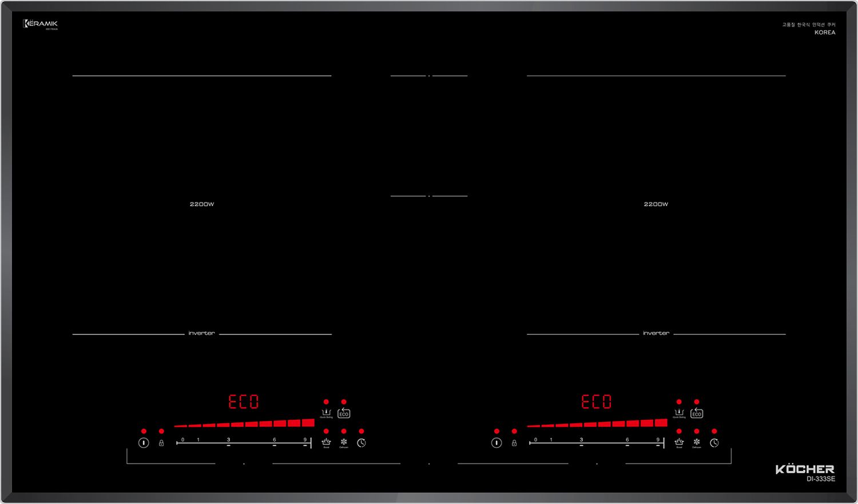Tap the right zone Quick Boiling icon
Image resolution: width=858 pixels, height=504 pixels.
pyautogui.click(x=679, y=413)
